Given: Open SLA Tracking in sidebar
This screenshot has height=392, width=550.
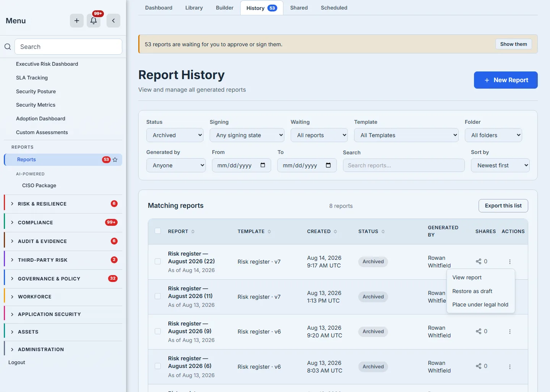Looking at the screenshot, I should point(32,78).
